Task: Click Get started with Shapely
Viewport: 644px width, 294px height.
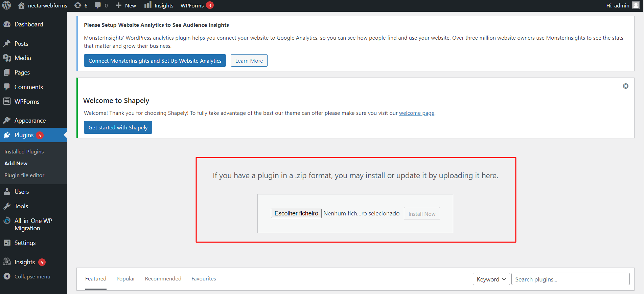Action: [118, 127]
